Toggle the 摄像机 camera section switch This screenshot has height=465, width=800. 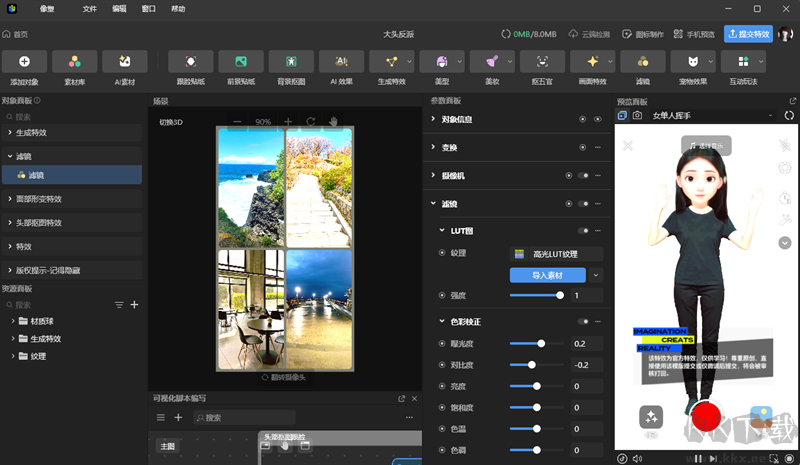583,176
